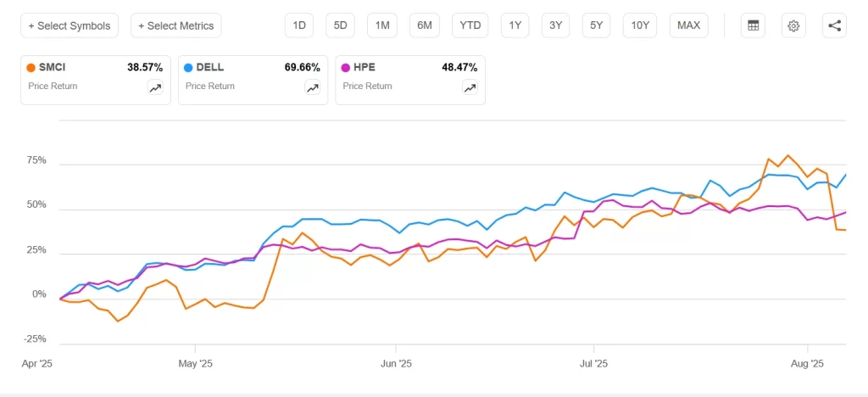868x397 pixels.
Task: Click HPE price return chart icon
Action: 470,87
